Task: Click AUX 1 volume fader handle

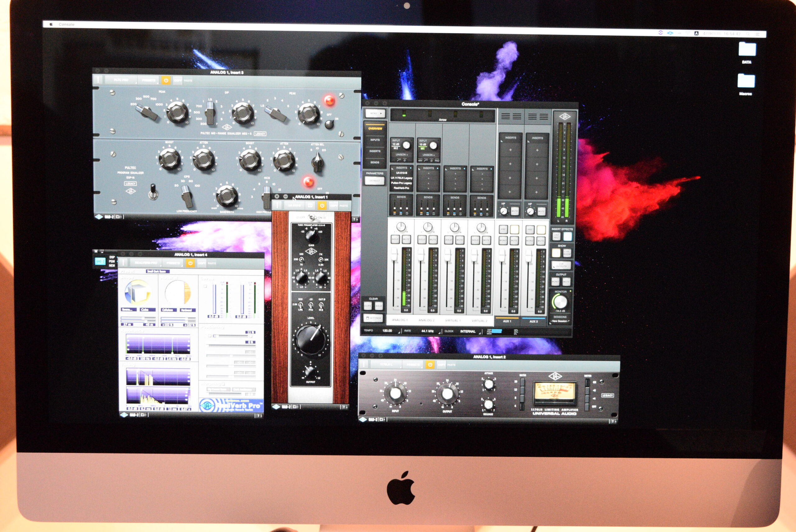Action: pos(502,255)
